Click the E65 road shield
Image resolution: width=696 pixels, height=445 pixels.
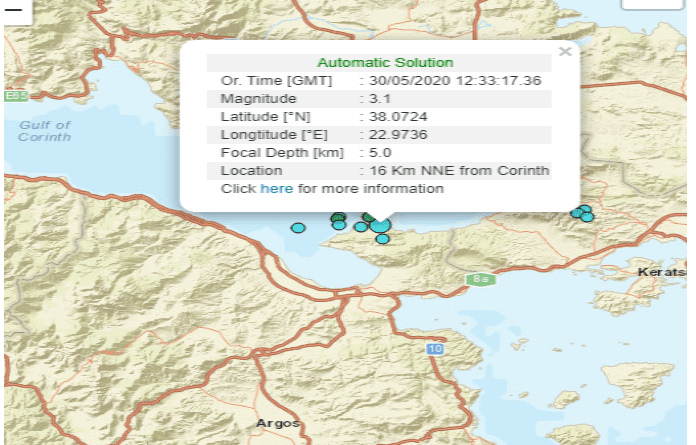tap(16, 96)
